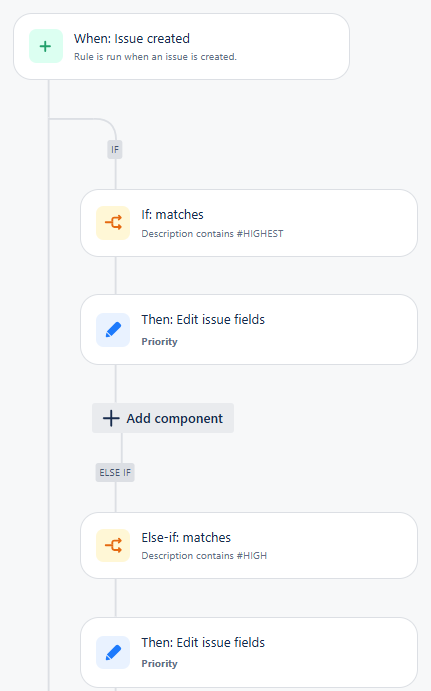
Task: Select 'Description contains #HIGH' text in Else-if
Action: 204,556
